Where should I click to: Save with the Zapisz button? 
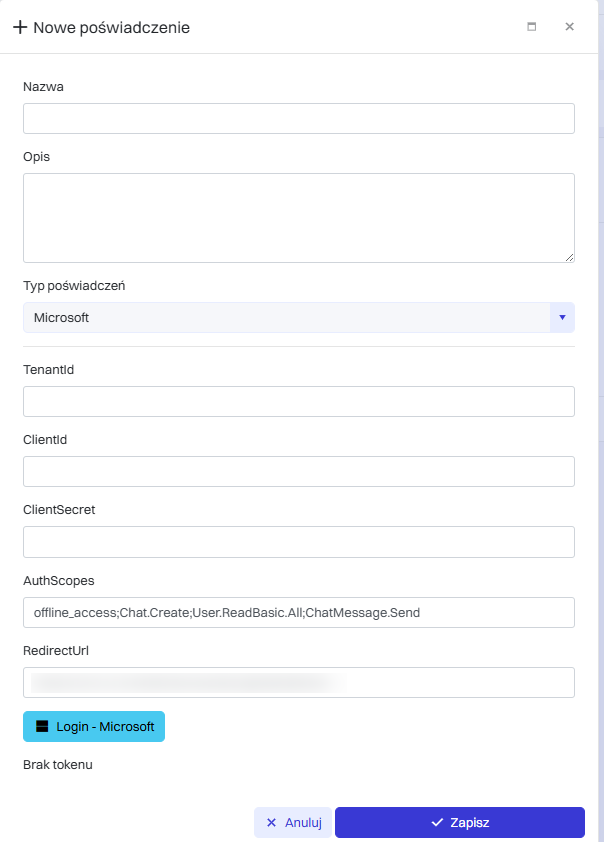click(459, 822)
